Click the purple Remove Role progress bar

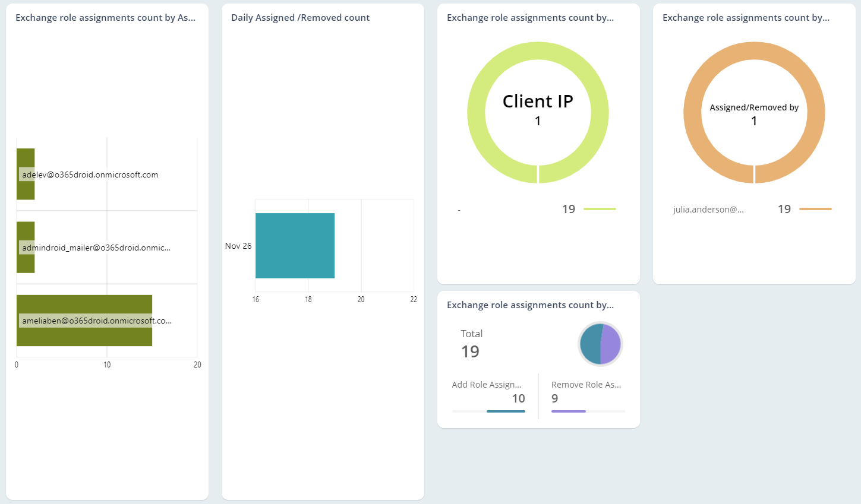pyautogui.click(x=569, y=411)
